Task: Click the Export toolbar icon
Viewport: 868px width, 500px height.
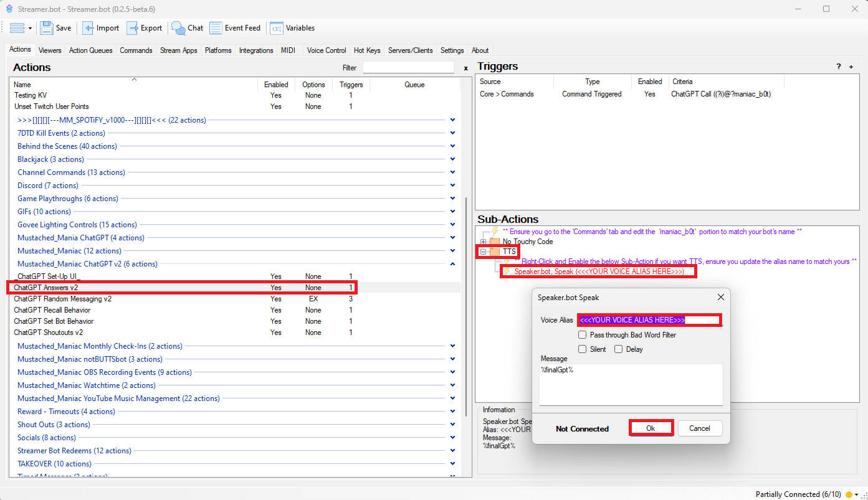Action: click(132, 28)
